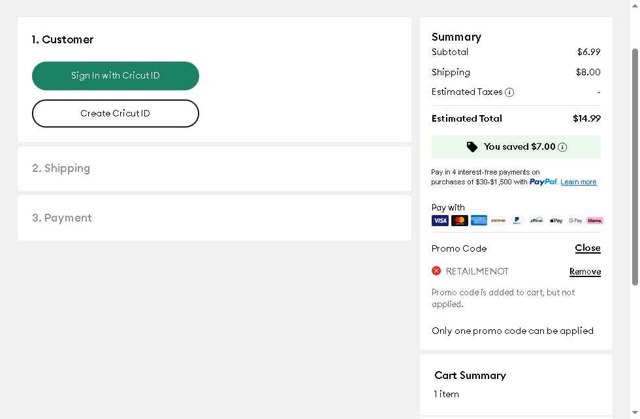Click the page's vertical scrollbar
640x419 pixels.
(x=634, y=200)
